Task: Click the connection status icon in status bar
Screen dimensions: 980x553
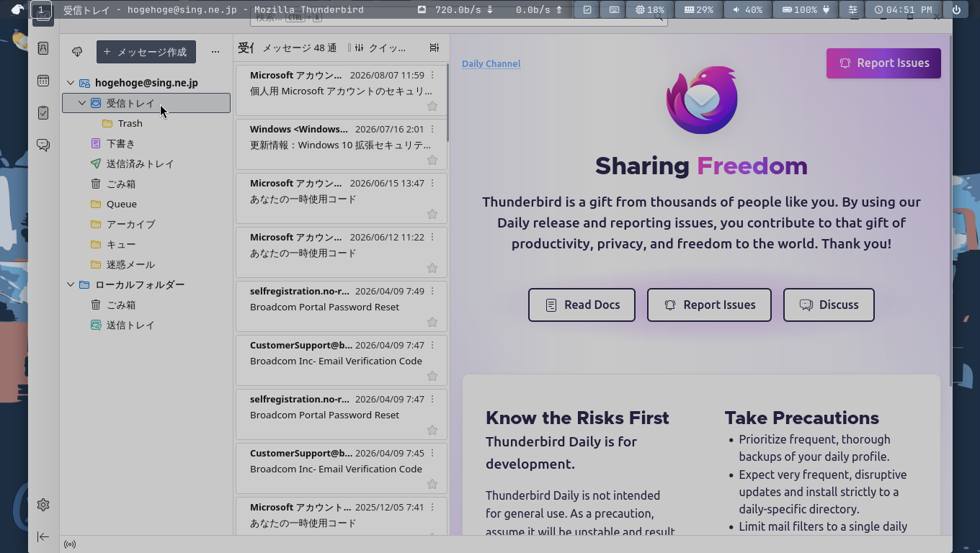Action: [x=70, y=544]
